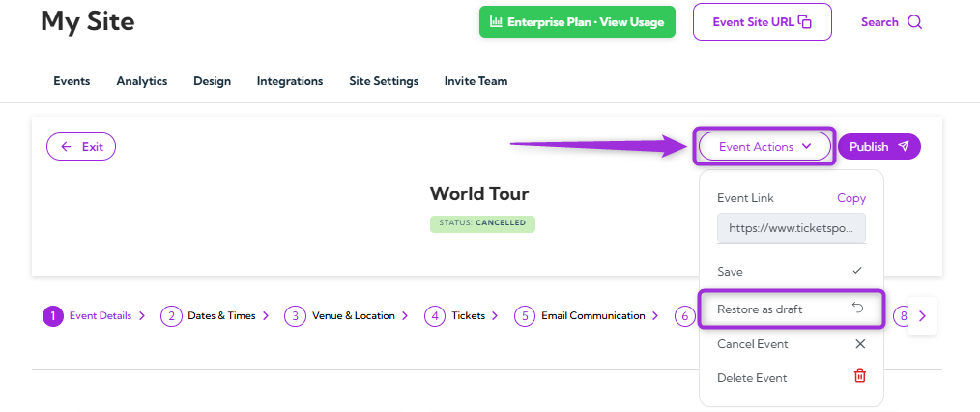Click the chevron after Tickets
Screen dimensions: 980x412
495,315
